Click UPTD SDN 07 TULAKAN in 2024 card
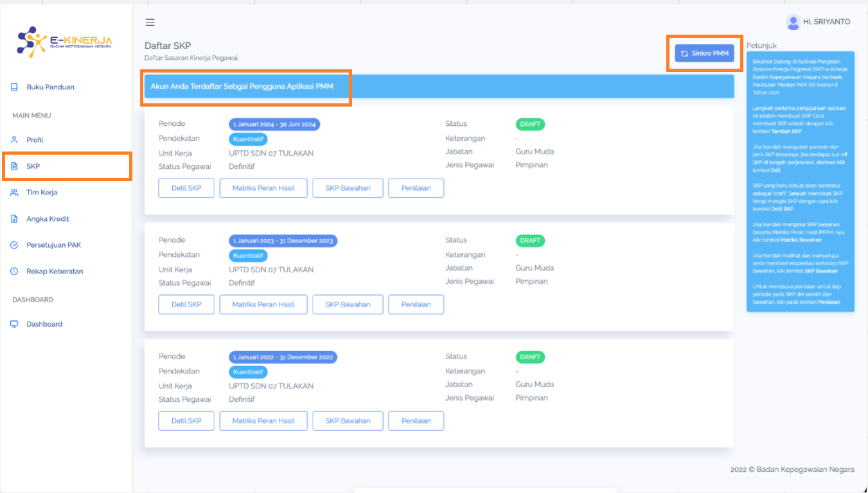The width and height of the screenshot is (868, 493). pos(271,153)
